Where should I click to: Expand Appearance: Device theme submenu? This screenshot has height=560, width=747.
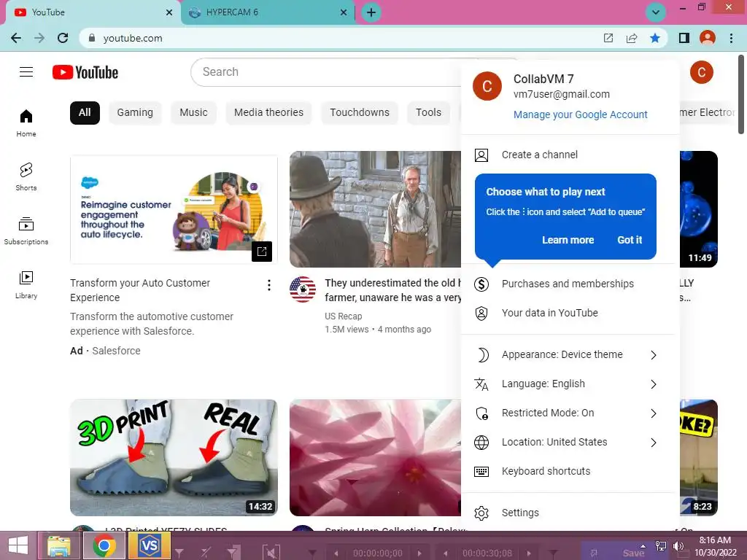pos(570,355)
